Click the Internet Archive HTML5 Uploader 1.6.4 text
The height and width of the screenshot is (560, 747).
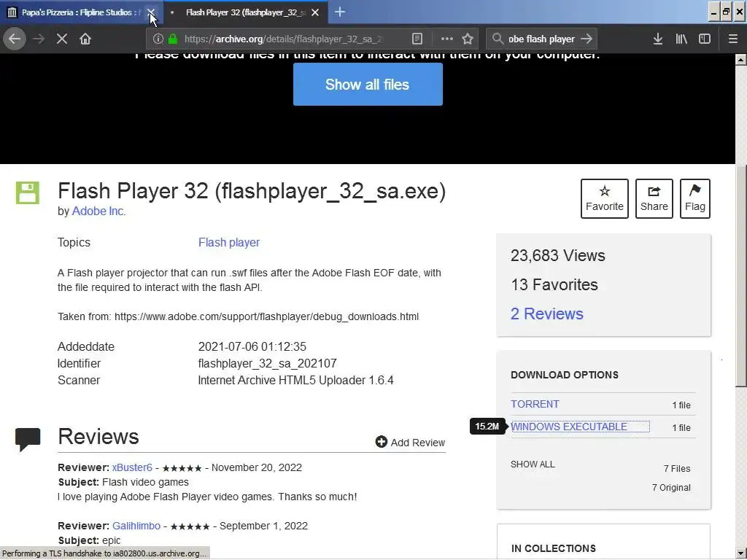point(296,381)
